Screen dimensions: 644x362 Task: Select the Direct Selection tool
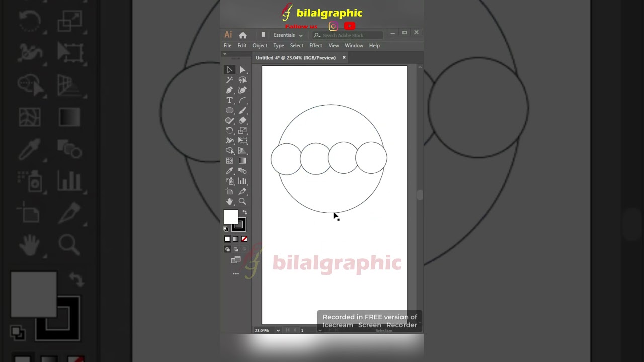point(243,70)
